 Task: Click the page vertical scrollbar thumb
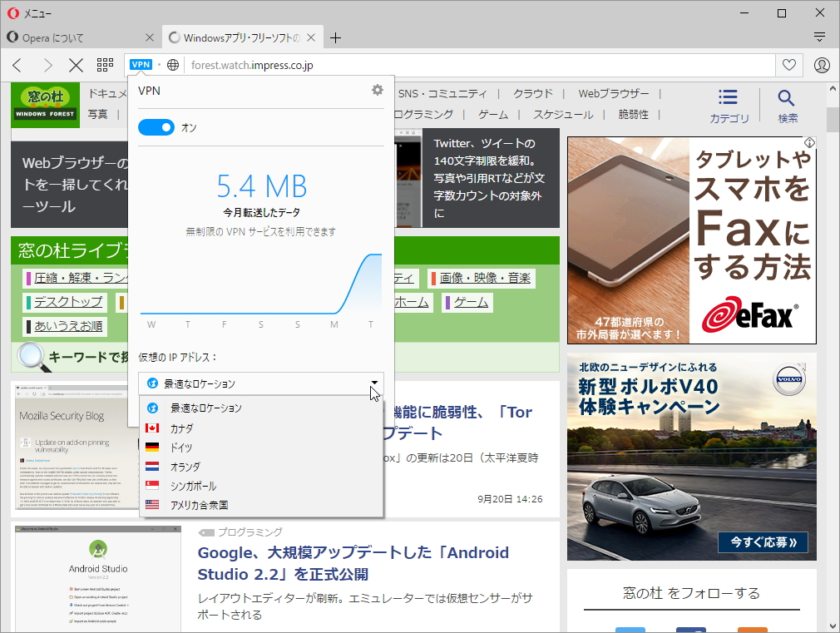click(x=833, y=119)
